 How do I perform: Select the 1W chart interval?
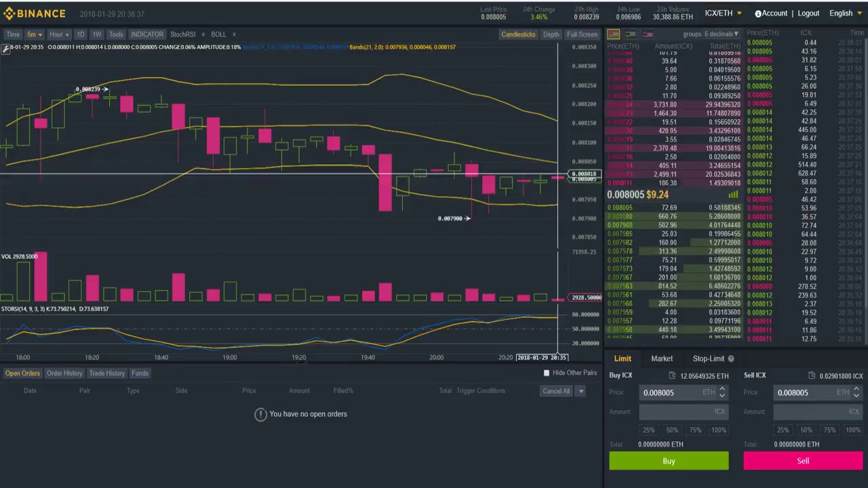tap(97, 35)
